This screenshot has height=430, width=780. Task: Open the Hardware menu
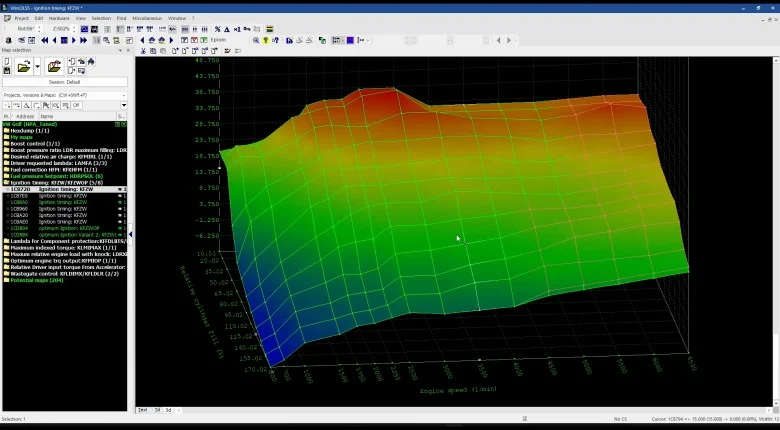tap(59, 18)
